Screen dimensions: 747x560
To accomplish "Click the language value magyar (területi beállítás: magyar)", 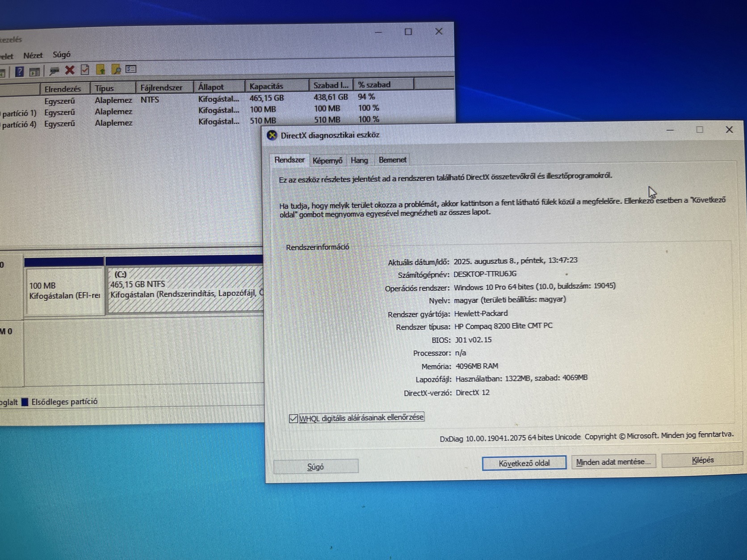I will pos(510,300).
